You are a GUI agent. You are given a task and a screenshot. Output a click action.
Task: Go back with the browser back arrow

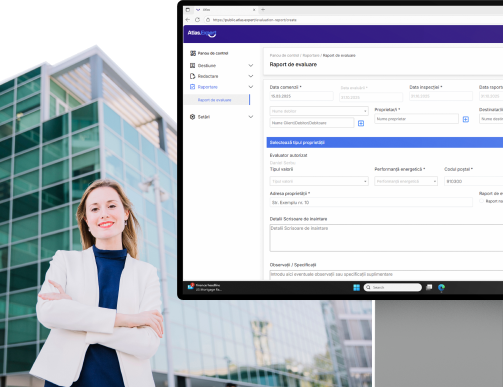[x=188, y=20]
